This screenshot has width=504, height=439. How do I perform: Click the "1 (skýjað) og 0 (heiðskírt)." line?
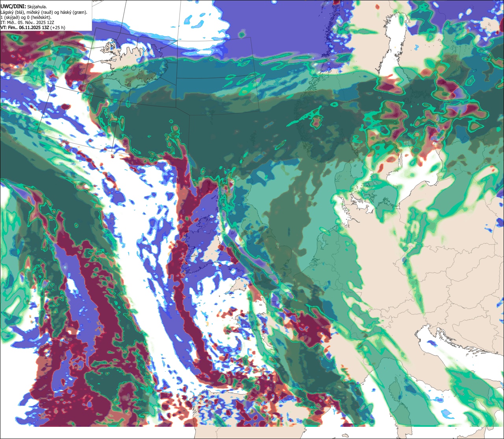[26, 17]
